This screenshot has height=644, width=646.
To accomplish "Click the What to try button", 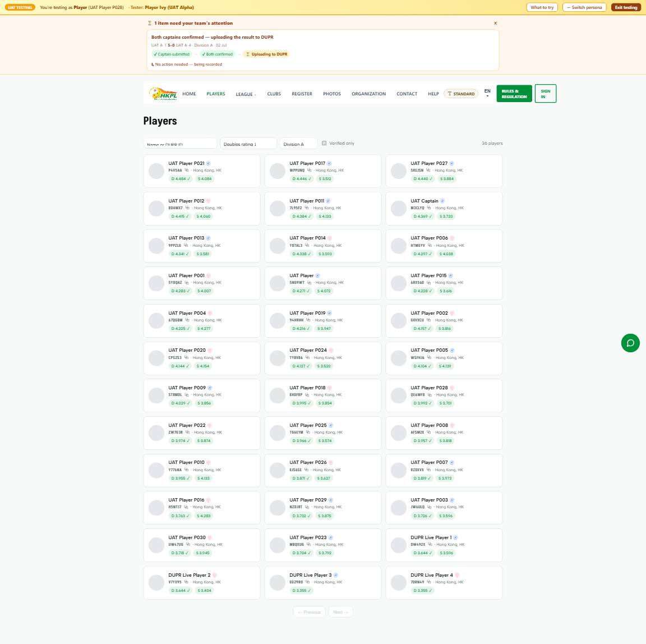I will pos(542,7).
